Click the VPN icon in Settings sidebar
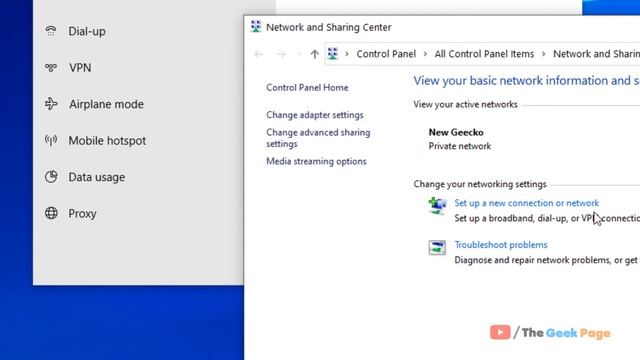 pos(51,67)
